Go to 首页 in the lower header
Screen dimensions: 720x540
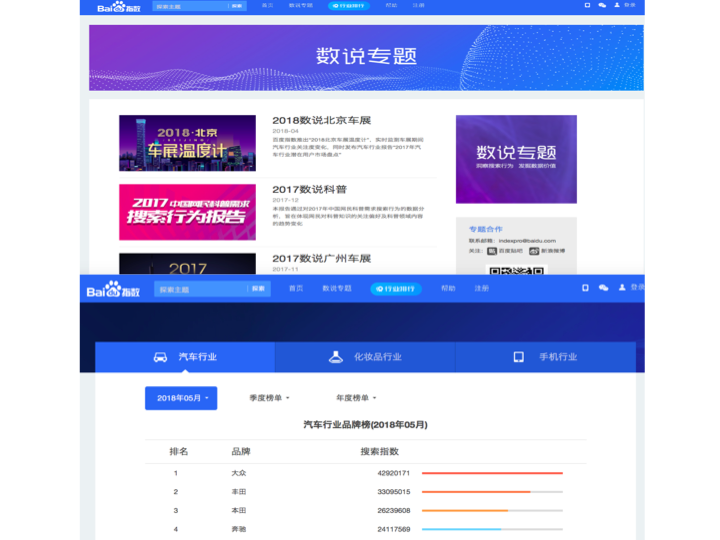(x=296, y=288)
